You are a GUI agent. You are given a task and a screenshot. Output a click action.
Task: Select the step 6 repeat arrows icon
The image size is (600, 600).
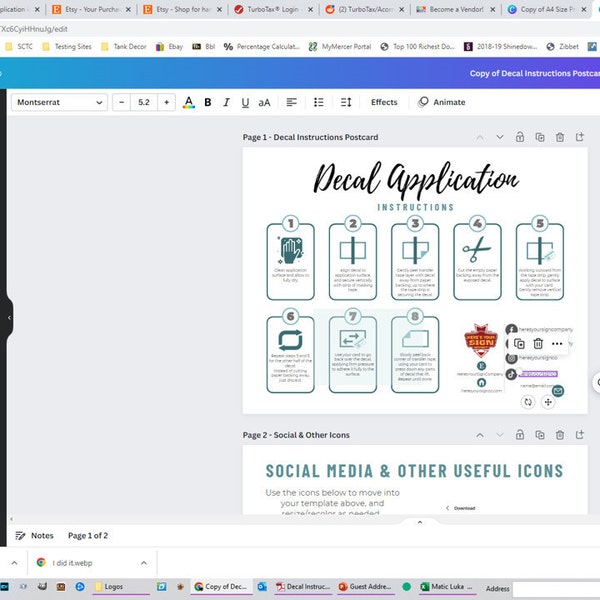click(290, 340)
